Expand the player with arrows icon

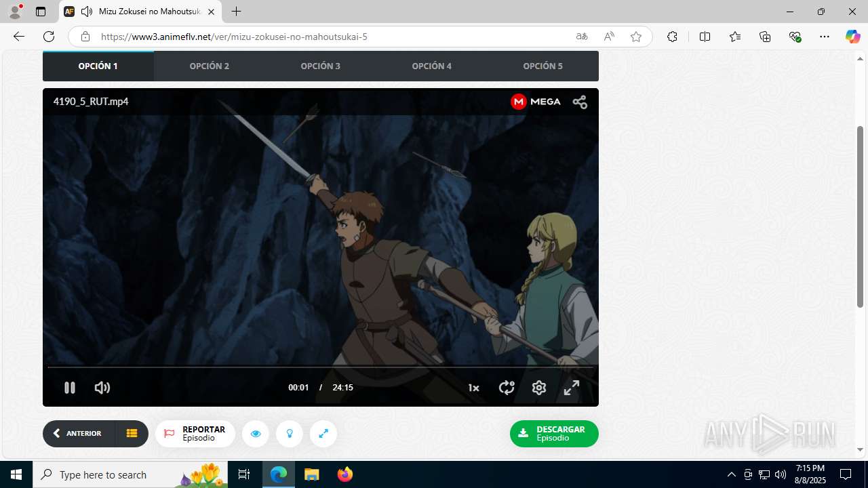point(323,434)
